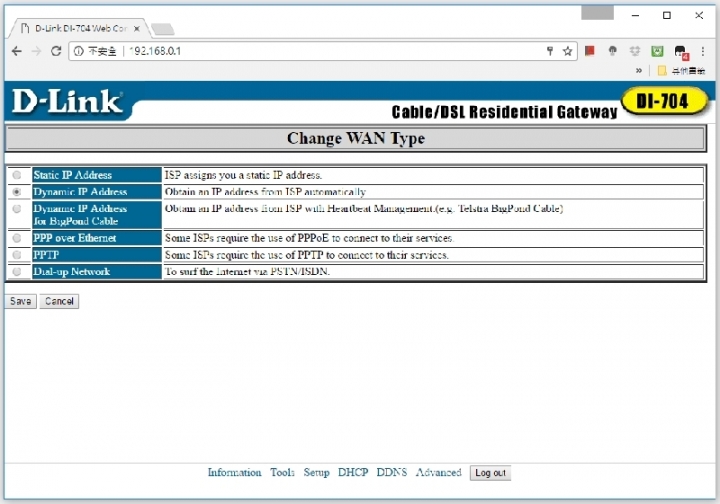Viewport: 720px width, 504px height.
Task: Click the 'PPP over Ethernet' label
Action: coord(74,238)
